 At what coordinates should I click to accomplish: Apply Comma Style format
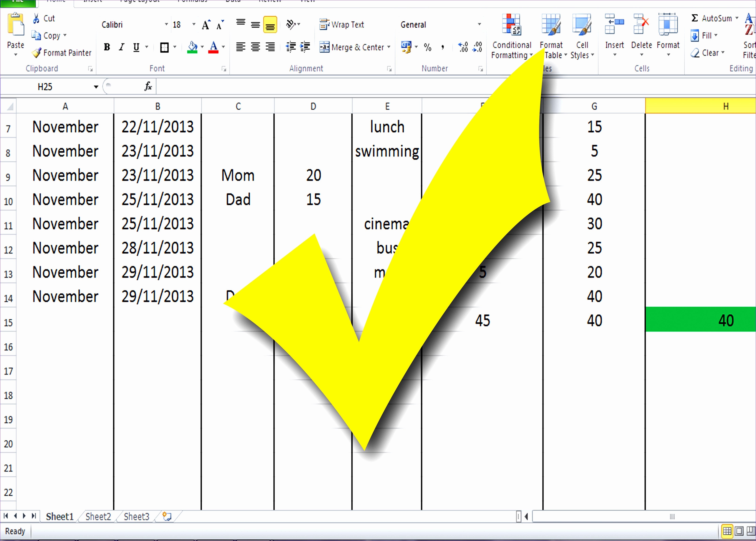[443, 47]
